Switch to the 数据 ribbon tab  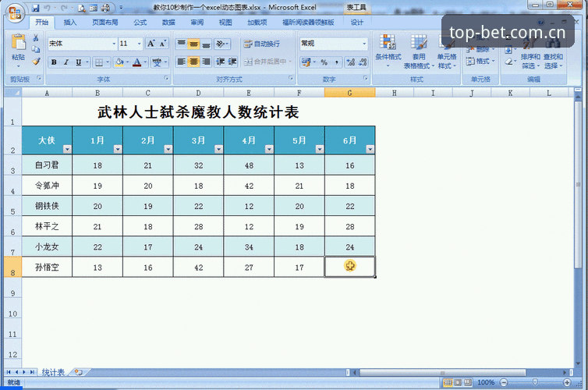(168, 23)
